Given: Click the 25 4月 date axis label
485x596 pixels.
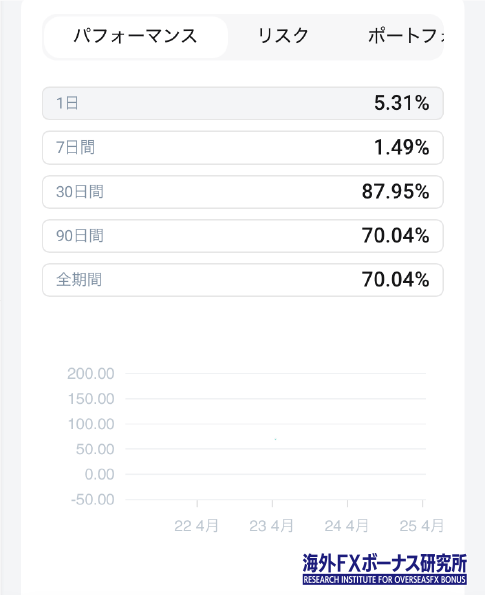Looking at the screenshot, I should pos(422,526).
